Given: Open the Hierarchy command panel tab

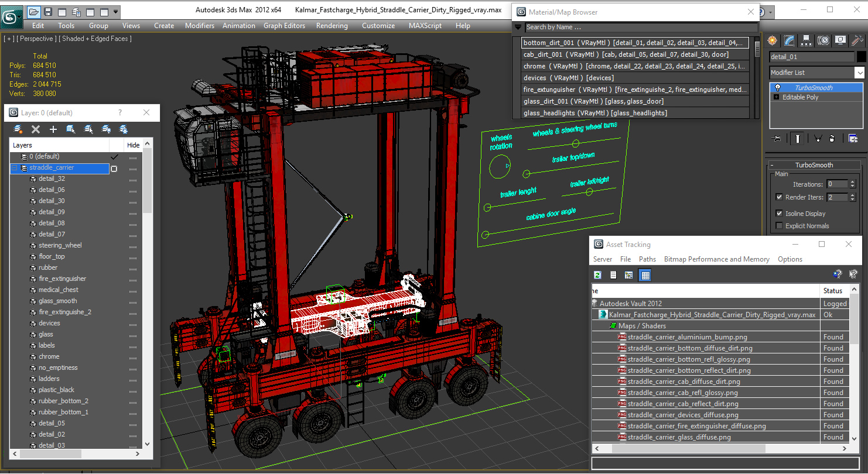Looking at the screenshot, I should pos(807,40).
